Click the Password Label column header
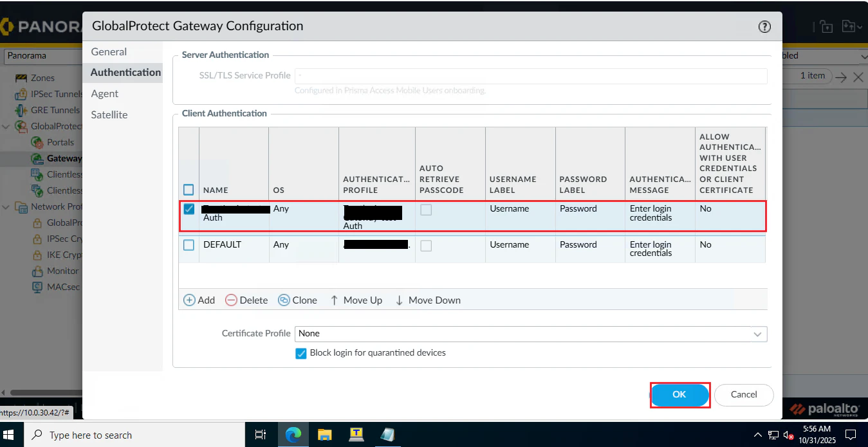Viewport: 868px width, 447px height. [590, 163]
